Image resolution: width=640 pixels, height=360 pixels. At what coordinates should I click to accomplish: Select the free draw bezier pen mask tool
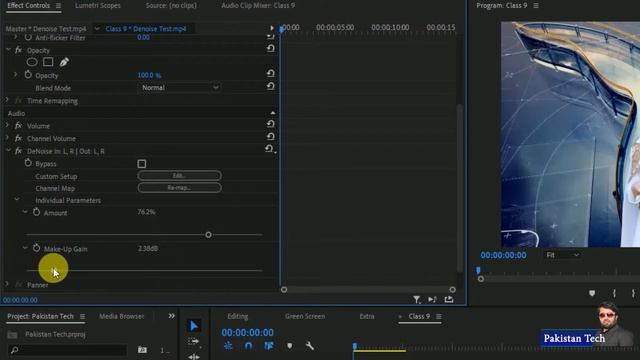(x=64, y=62)
